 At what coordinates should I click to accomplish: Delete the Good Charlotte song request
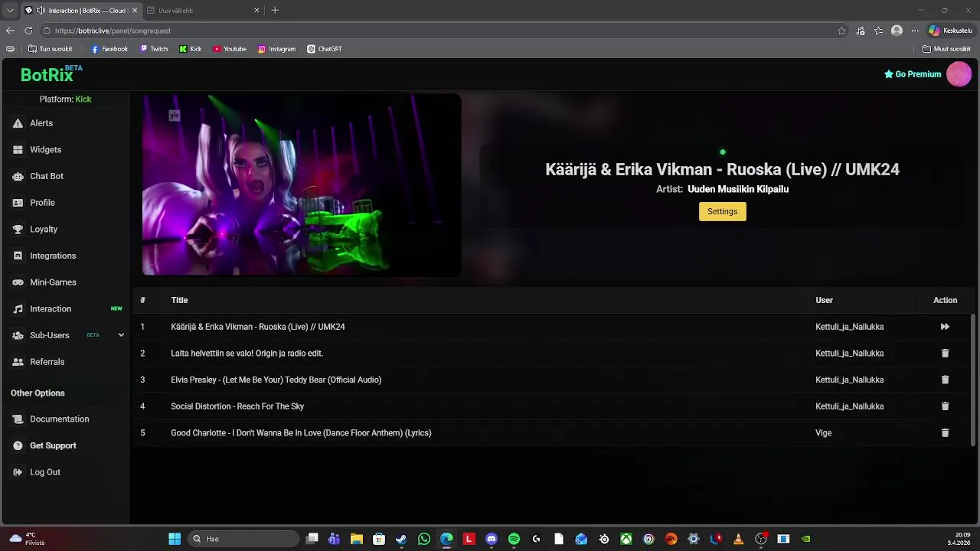[x=945, y=433]
